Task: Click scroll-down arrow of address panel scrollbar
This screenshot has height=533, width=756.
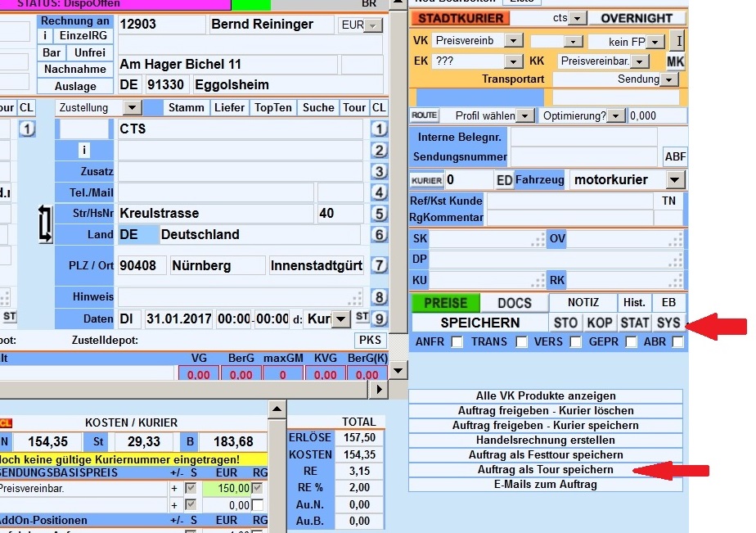Action: click(x=398, y=371)
